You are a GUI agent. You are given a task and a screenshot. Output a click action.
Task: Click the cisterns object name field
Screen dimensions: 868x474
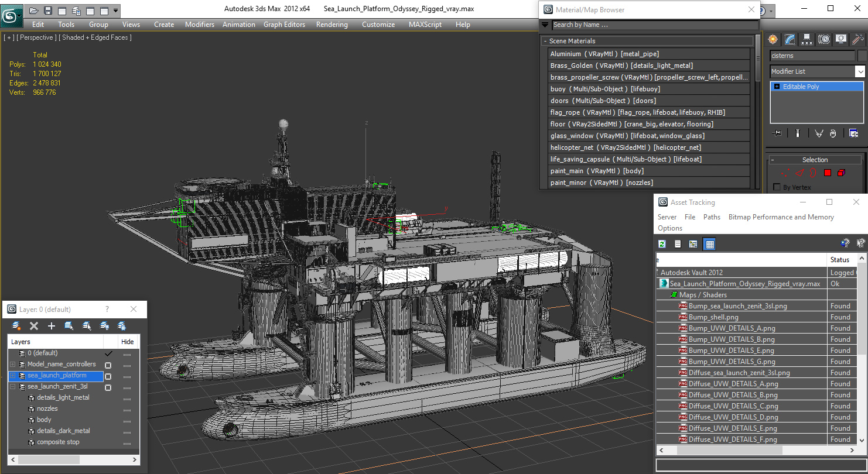(812, 56)
